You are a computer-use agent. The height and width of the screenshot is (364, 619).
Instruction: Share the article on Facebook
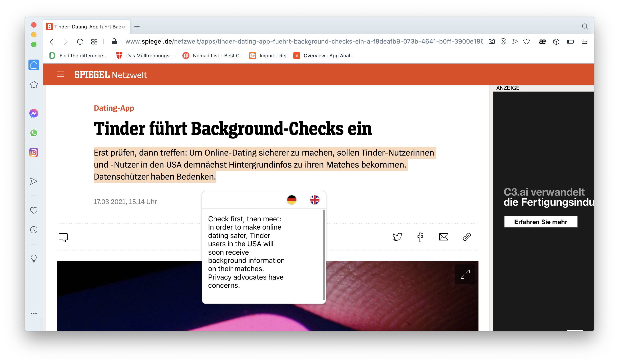coord(420,237)
